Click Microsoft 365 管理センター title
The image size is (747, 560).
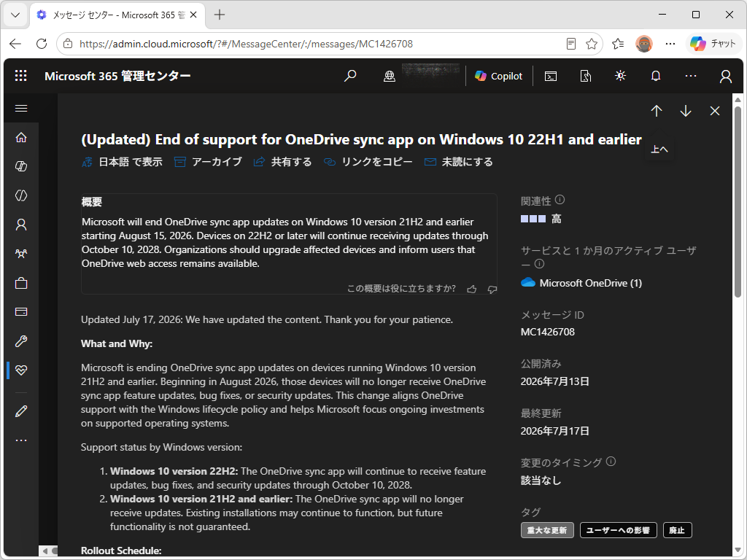(117, 76)
